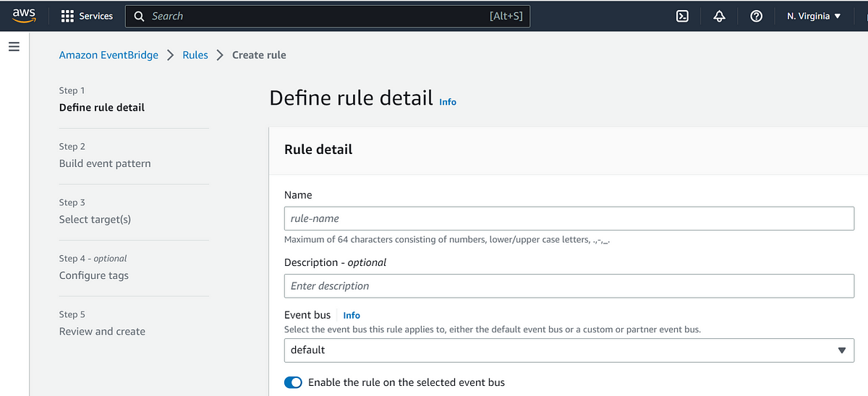Open the notifications bell icon
The height and width of the screenshot is (396, 868).
click(x=719, y=16)
